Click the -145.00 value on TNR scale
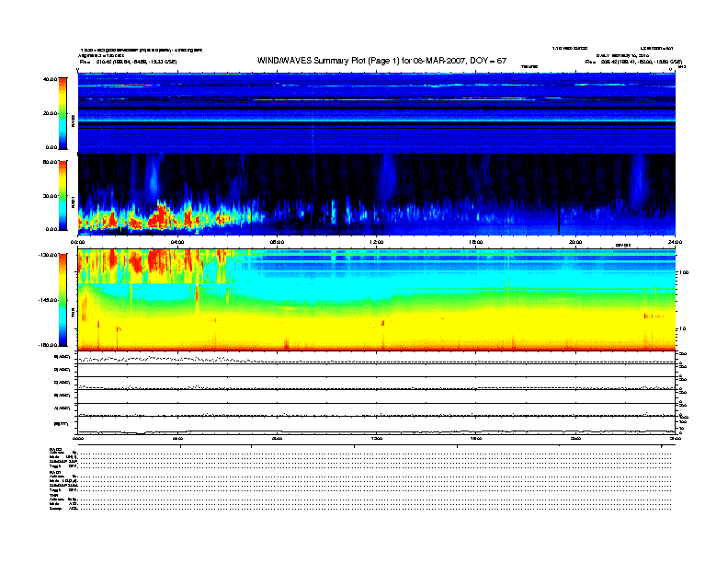The height and width of the screenshot is (563, 728). tap(49, 300)
